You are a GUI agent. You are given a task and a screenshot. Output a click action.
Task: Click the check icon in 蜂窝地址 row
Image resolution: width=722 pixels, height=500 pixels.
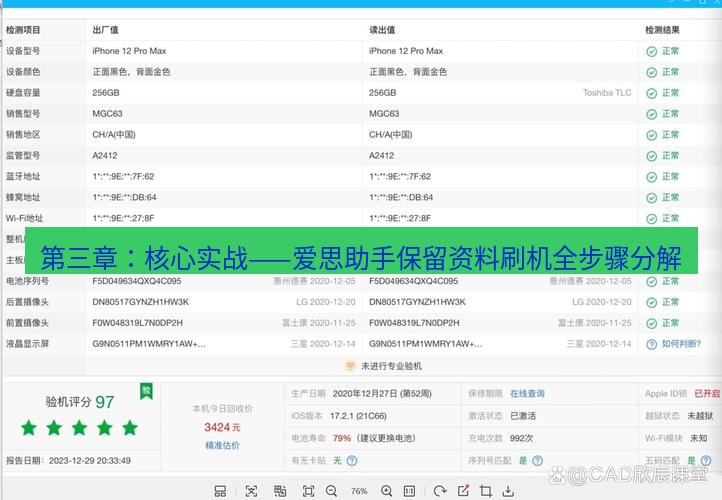pos(651,198)
